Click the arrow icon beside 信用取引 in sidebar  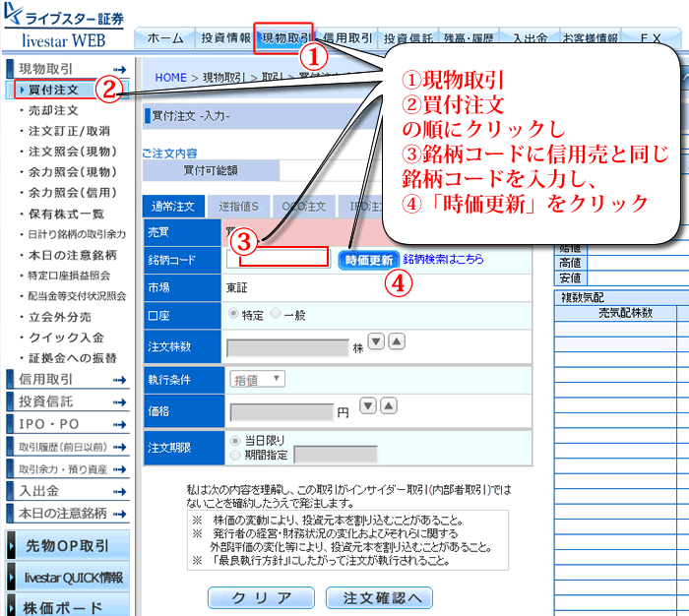pos(120,379)
